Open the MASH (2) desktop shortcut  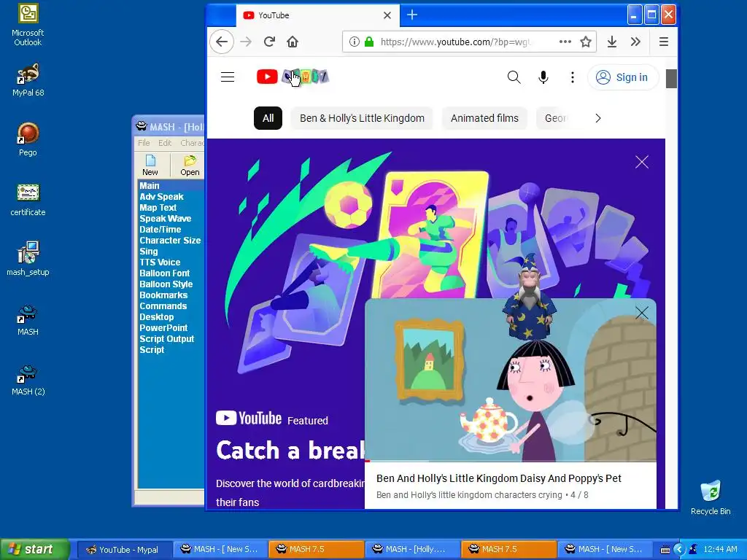pos(28,379)
